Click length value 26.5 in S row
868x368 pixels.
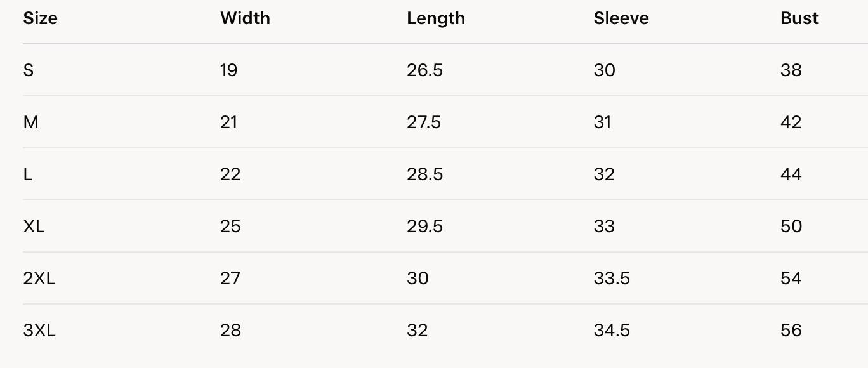[x=424, y=70]
